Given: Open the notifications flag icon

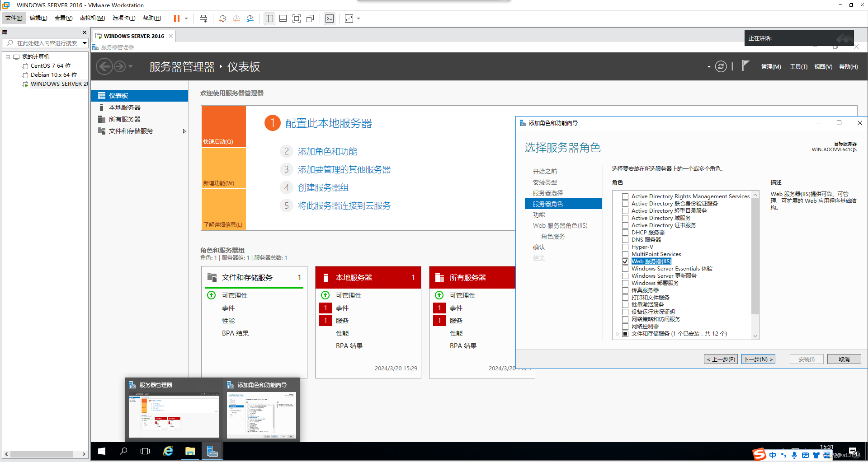Looking at the screenshot, I should pyautogui.click(x=745, y=66).
